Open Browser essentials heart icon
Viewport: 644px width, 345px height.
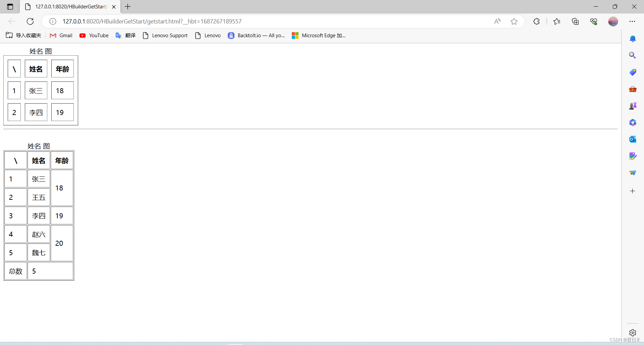(x=594, y=21)
